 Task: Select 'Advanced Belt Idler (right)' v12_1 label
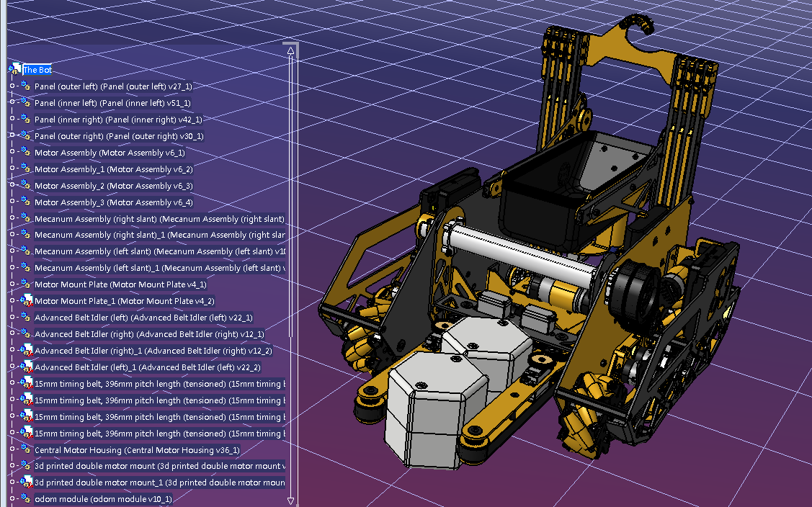[149, 334]
